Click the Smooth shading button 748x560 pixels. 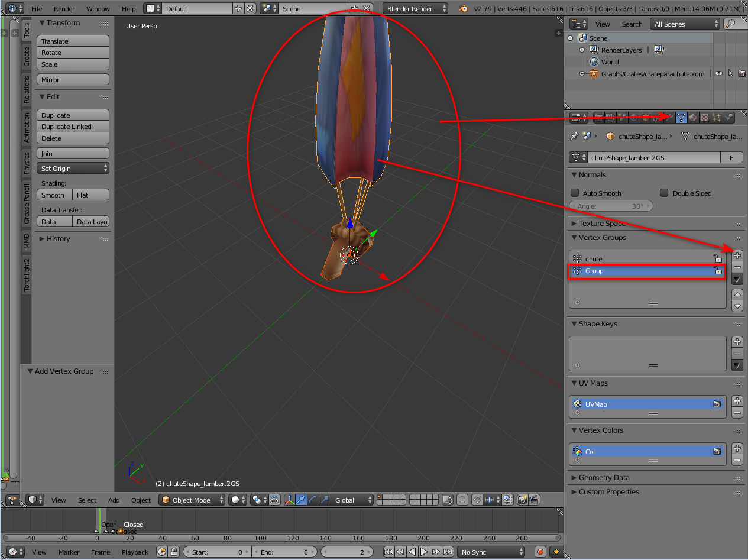click(x=54, y=195)
